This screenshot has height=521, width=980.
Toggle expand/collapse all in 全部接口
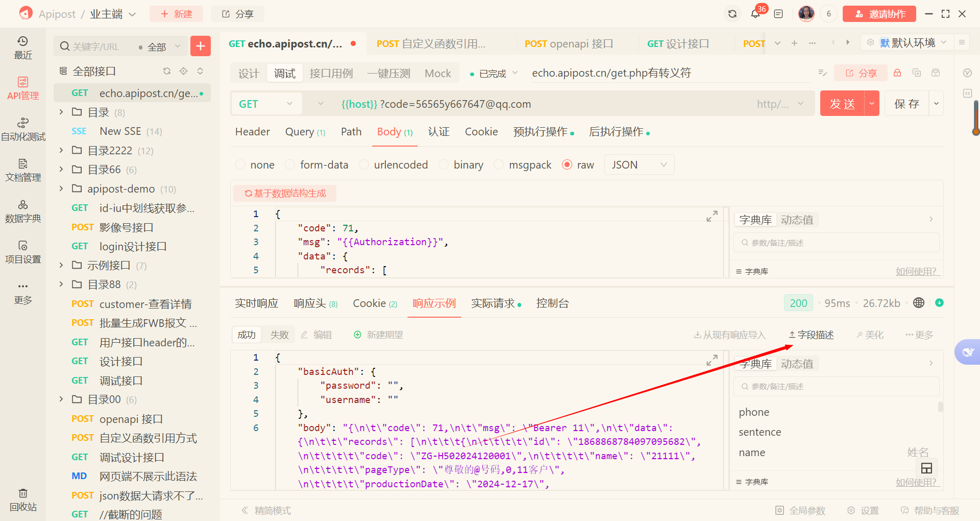pyautogui.click(x=200, y=71)
